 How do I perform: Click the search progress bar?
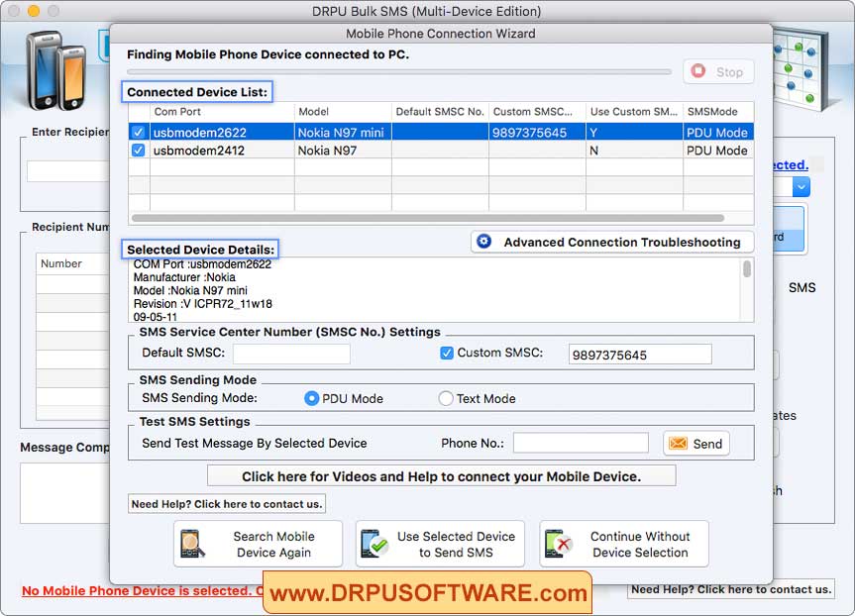point(399,71)
